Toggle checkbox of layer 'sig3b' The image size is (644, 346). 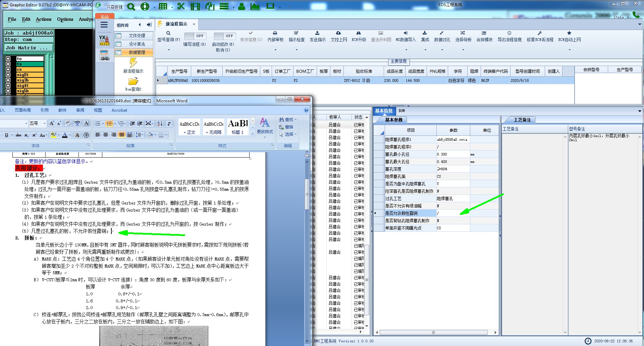8,80
